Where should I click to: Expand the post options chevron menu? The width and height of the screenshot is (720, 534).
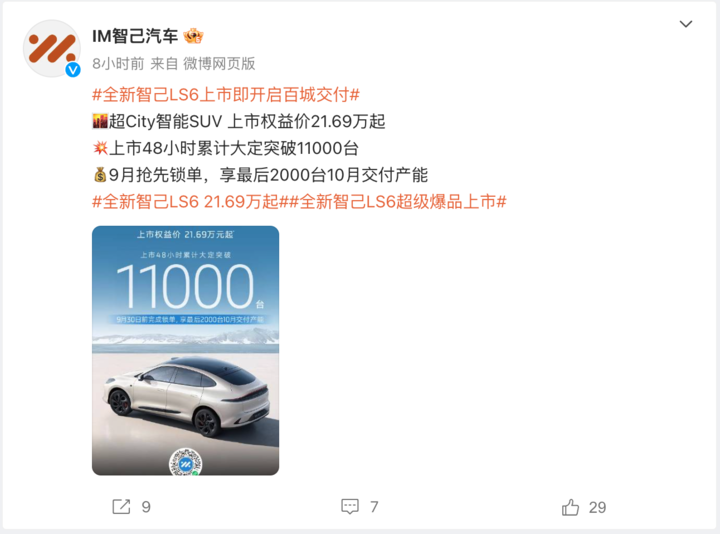(686, 24)
